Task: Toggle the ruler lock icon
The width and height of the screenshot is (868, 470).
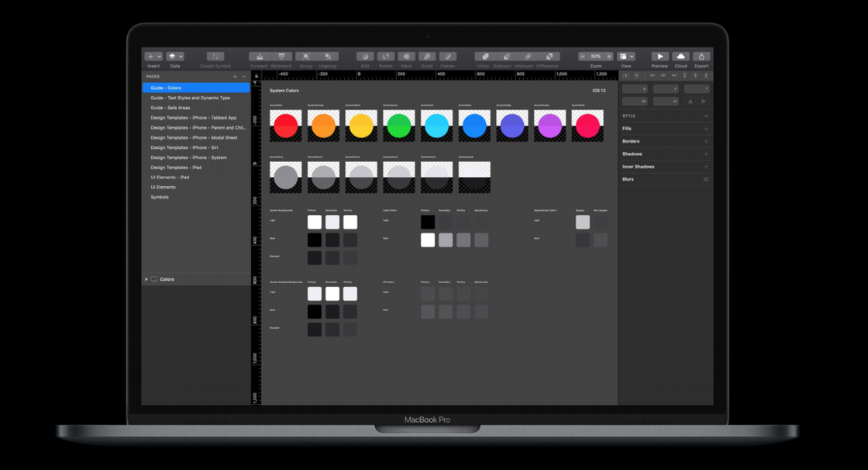Action: [x=257, y=76]
